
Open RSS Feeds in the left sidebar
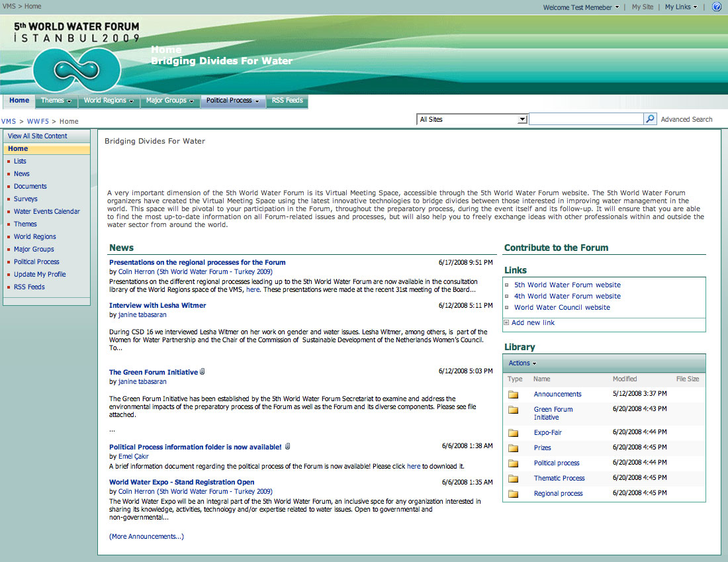29,287
